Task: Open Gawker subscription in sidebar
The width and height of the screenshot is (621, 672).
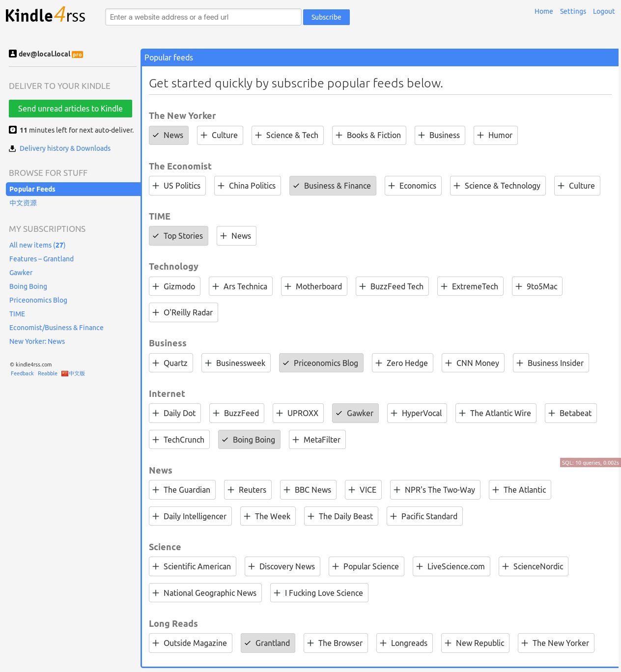Action: tap(21, 273)
